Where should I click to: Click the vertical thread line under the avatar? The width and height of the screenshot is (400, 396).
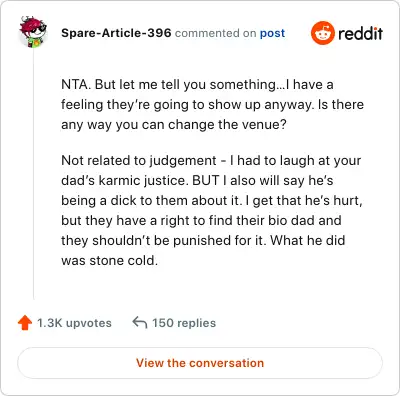point(33,173)
